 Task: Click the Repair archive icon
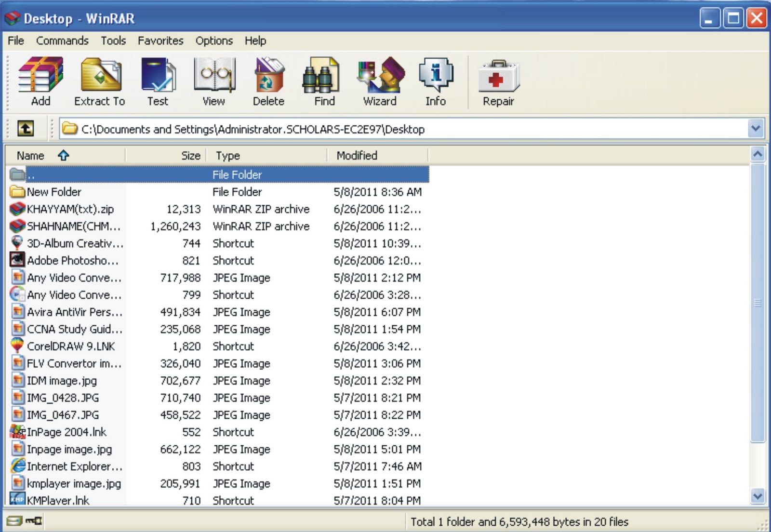pos(499,81)
